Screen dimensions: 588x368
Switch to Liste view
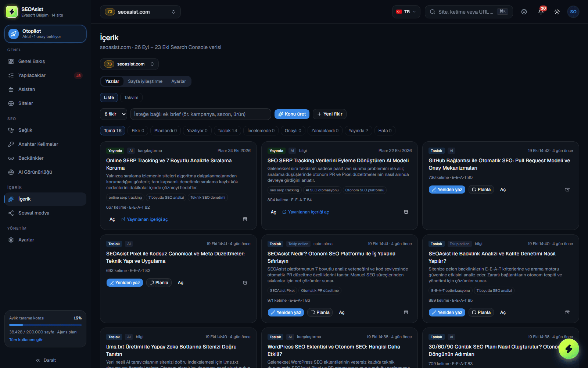tap(109, 98)
